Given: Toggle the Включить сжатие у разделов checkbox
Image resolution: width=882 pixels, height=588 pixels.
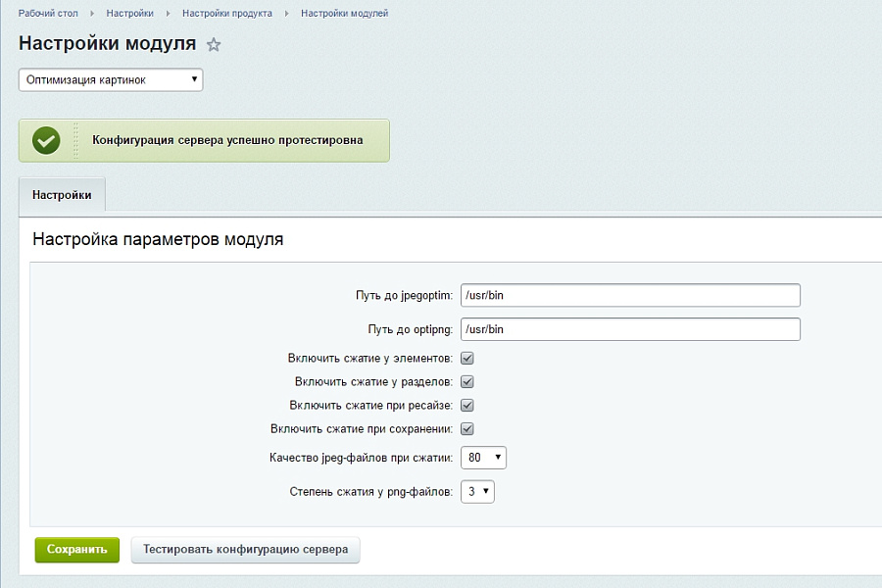Looking at the screenshot, I should point(467,381).
